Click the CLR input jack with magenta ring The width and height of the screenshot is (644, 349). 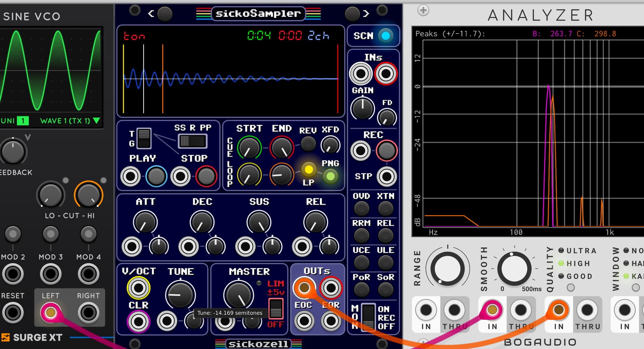click(x=138, y=322)
